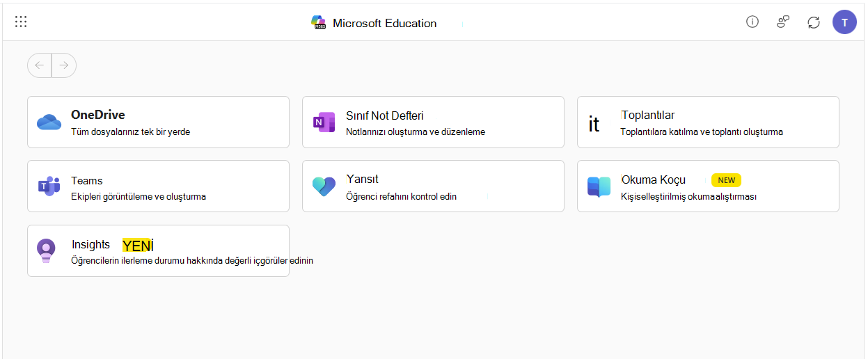868x359 pixels.
Task: Click the Teams logo icon
Action: pos(49,186)
